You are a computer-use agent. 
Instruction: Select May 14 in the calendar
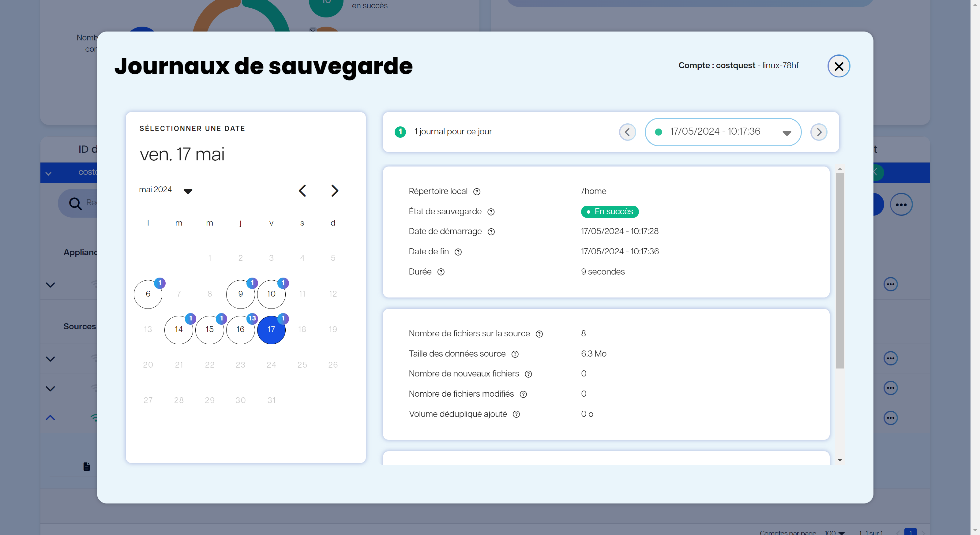pyautogui.click(x=179, y=330)
